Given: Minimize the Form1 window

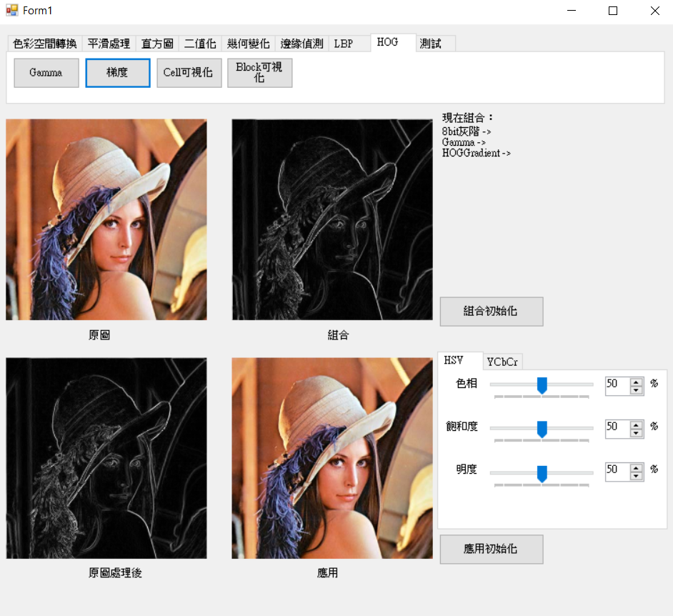Looking at the screenshot, I should [572, 11].
